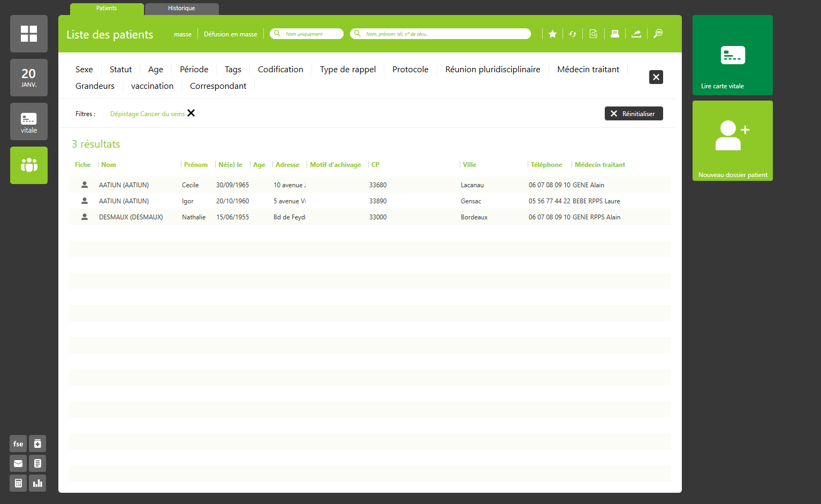Click the star favorites icon in header
The height and width of the screenshot is (504, 821).
pyautogui.click(x=552, y=34)
